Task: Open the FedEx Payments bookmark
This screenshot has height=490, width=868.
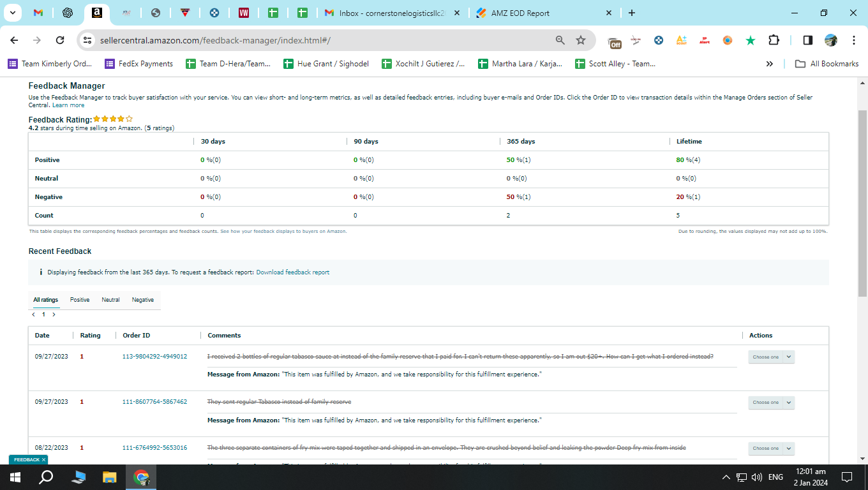Action: pos(138,64)
